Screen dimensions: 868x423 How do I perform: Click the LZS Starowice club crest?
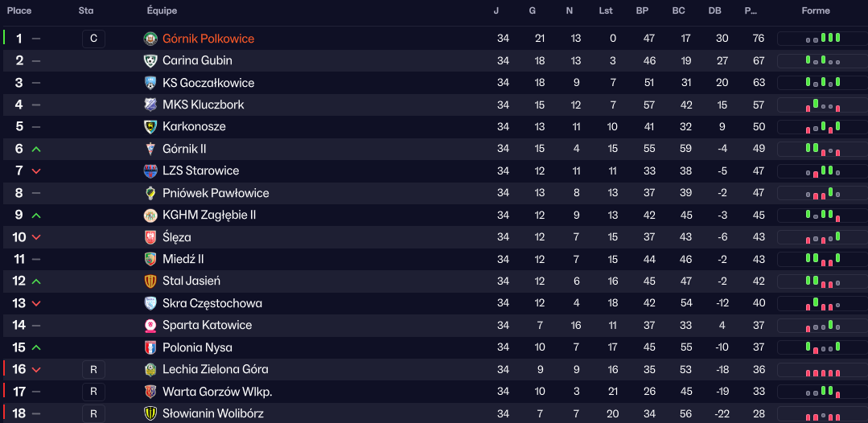point(150,170)
